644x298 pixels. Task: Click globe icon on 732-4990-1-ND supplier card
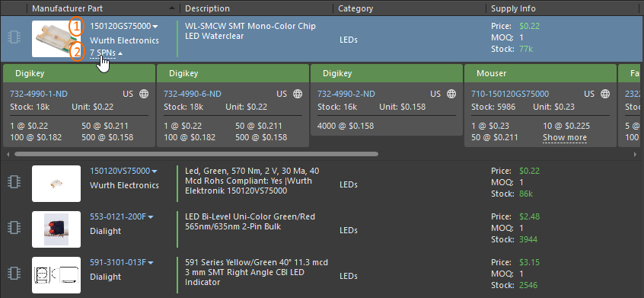coord(144,95)
